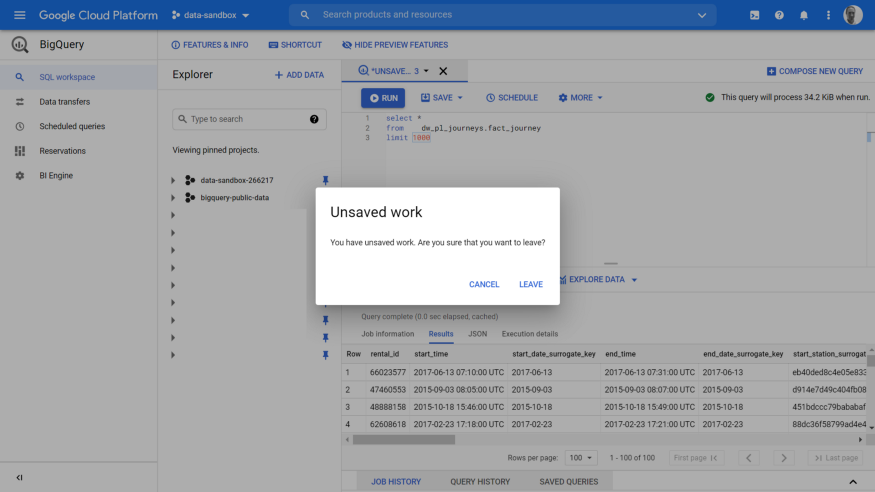The image size is (875, 492).
Task: Close the unsaved query tab
Action: pos(443,71)
